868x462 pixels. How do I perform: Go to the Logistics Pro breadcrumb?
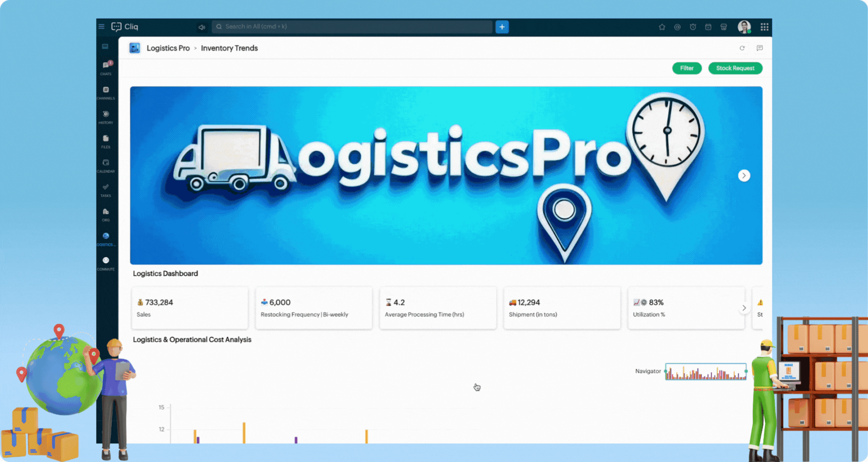pos(168,48)
